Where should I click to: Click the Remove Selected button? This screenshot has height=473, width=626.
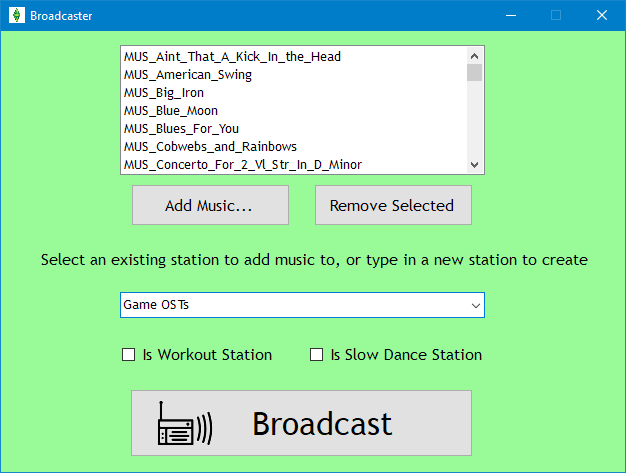coord(392,205)
